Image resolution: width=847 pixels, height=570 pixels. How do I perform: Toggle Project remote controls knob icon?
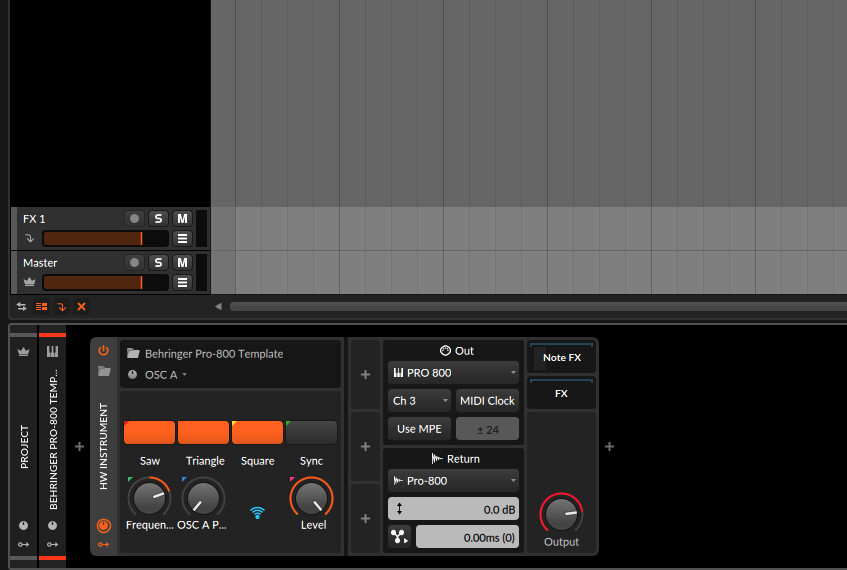point(23,525)
